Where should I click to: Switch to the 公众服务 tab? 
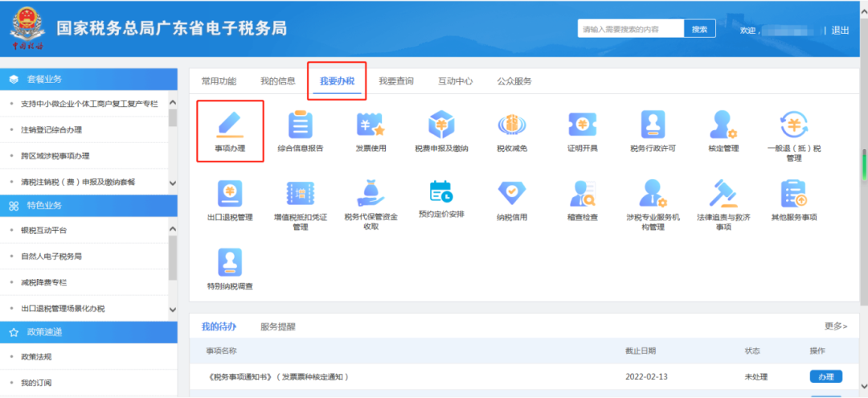point(514,81)
